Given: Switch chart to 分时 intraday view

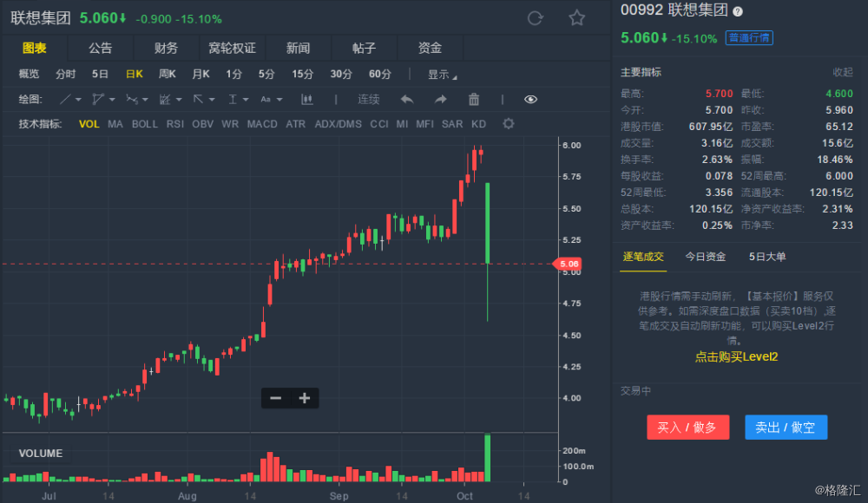Looking at the screenshot, I should pyautogui.click(x=65, y=75).
